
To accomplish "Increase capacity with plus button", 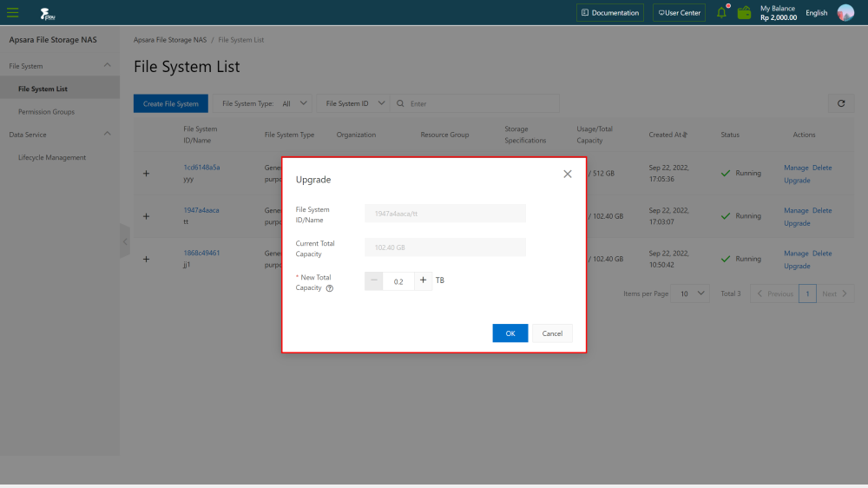I will coord(423,280).
